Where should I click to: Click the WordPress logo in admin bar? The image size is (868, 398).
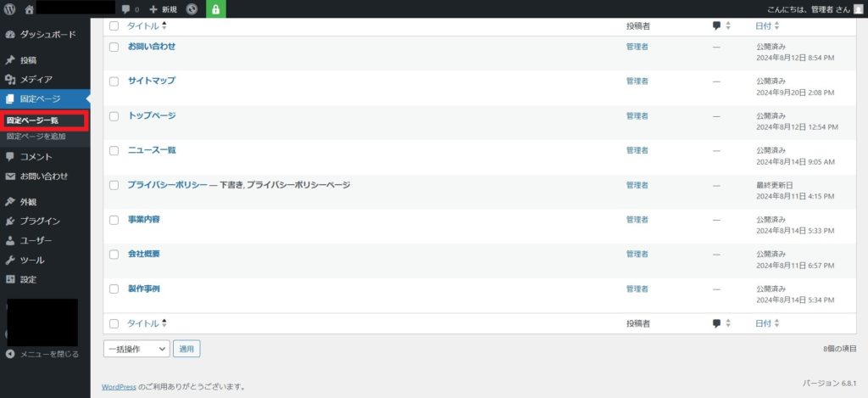tap(10, 9)
